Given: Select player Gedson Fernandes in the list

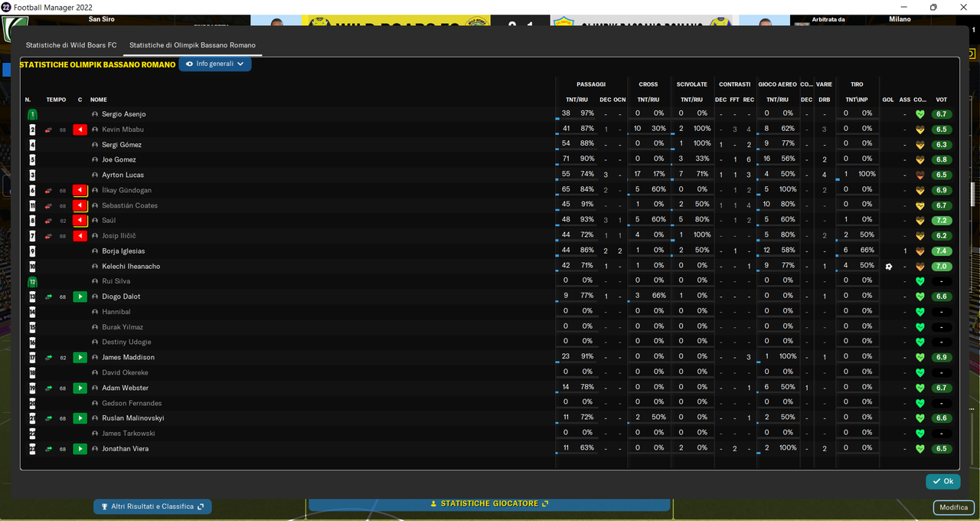Looking at the screenshot, I should click(x=132, y=404).
